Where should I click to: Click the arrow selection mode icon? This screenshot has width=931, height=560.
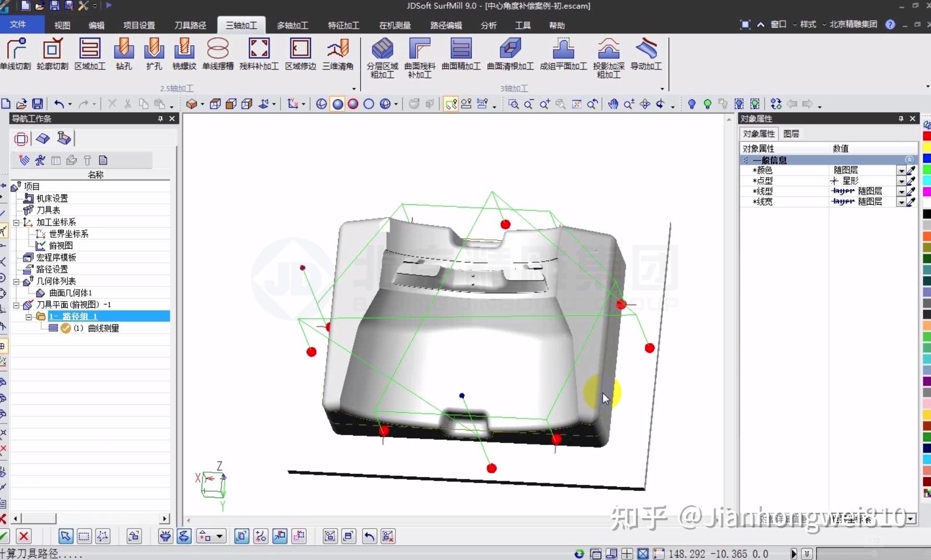pyautogui.click(x=65, y=536)
